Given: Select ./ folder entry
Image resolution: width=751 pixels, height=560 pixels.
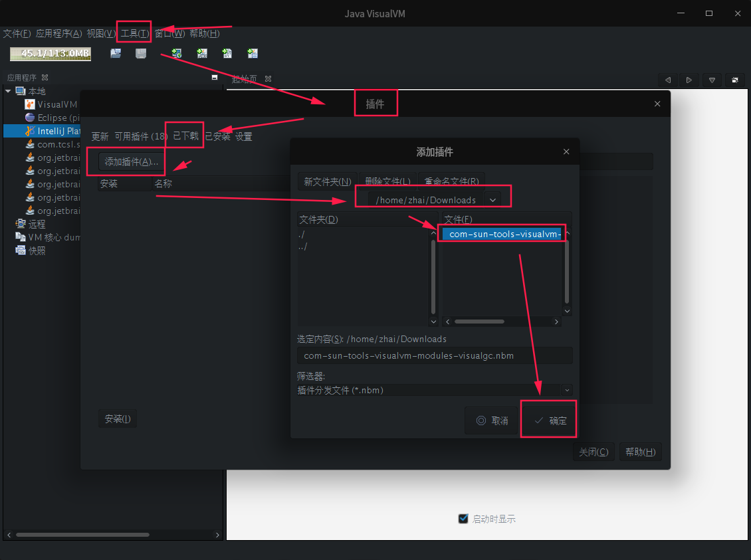Looking at the screenshot, I should pyautogui.click(x=302, y=234).
